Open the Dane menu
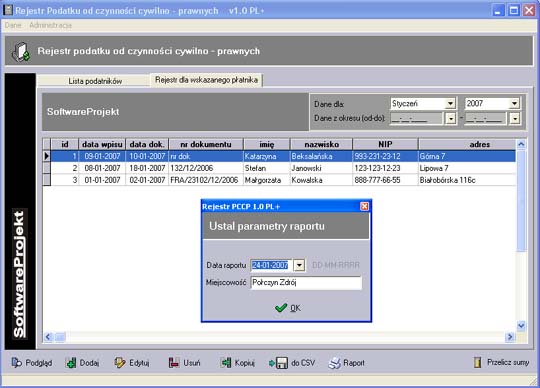The image size is (540, 388). pos(13,25)
